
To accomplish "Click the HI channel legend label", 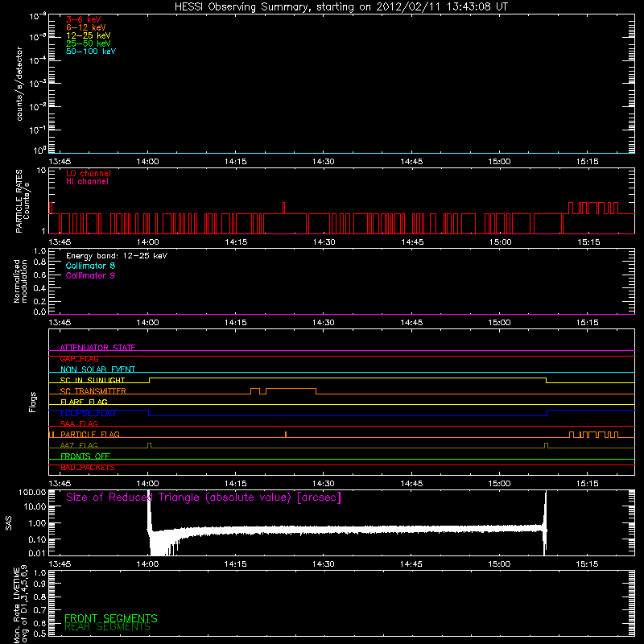I will 87,182.
